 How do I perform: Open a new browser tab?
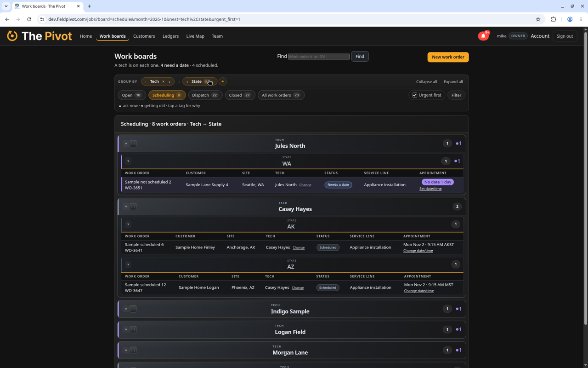click(x=90, y=6)
